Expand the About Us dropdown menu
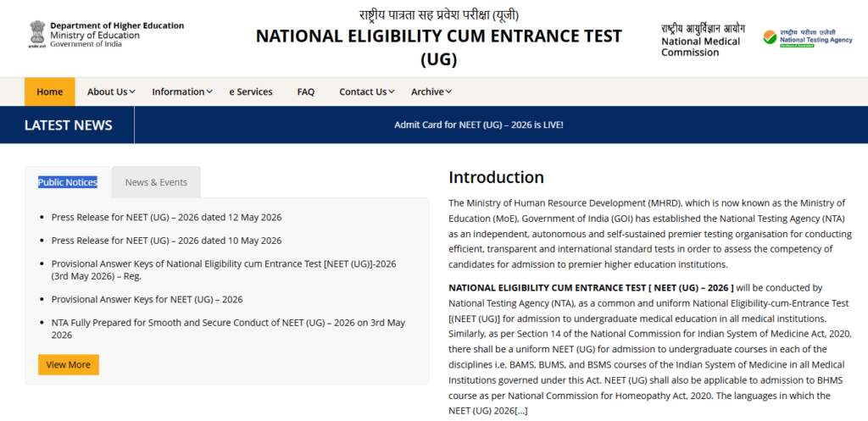 tap(111, 91)
